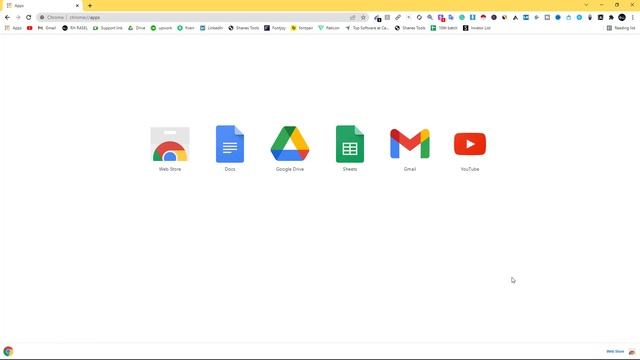Open the RN RASEL bookmark
Screen dimensions: 640x360
tap(75, 28)
